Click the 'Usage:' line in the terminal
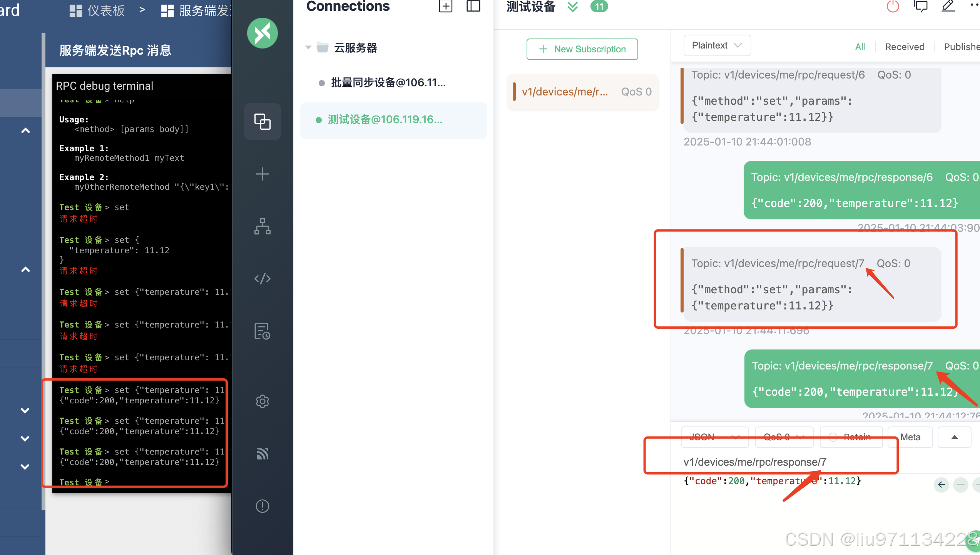 [74, 120]
